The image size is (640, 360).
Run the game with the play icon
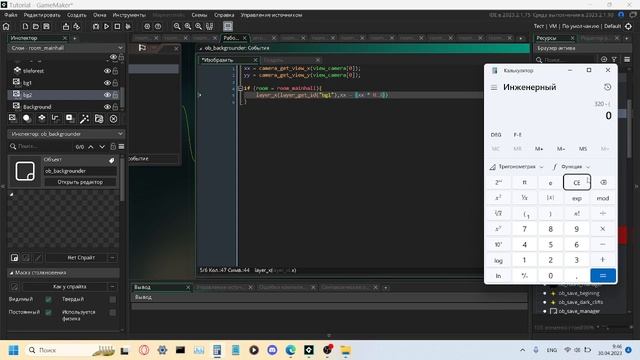(107, 27)
